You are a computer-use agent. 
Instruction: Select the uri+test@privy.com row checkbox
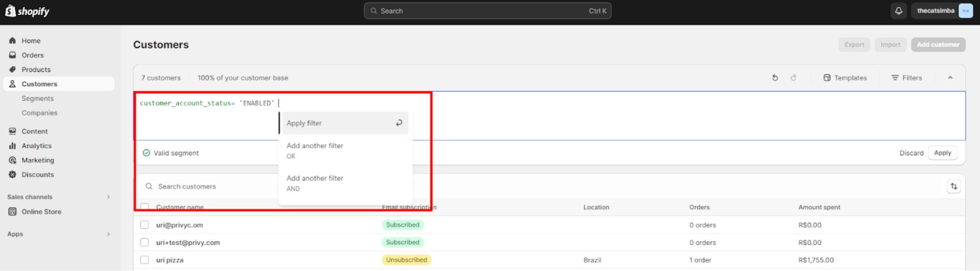point(145,242)
